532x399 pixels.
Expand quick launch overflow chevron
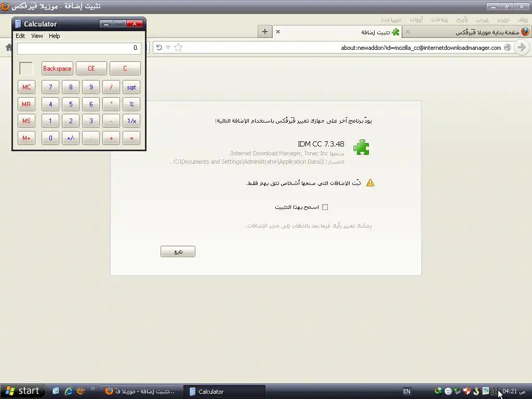tap(92, 389)
